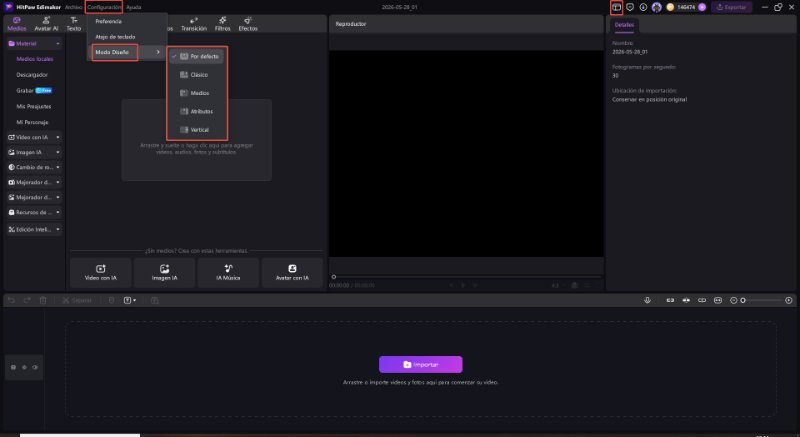Select the Por defecto layout option
This screenshot has width=800, height=437.
tap(197, 57)
